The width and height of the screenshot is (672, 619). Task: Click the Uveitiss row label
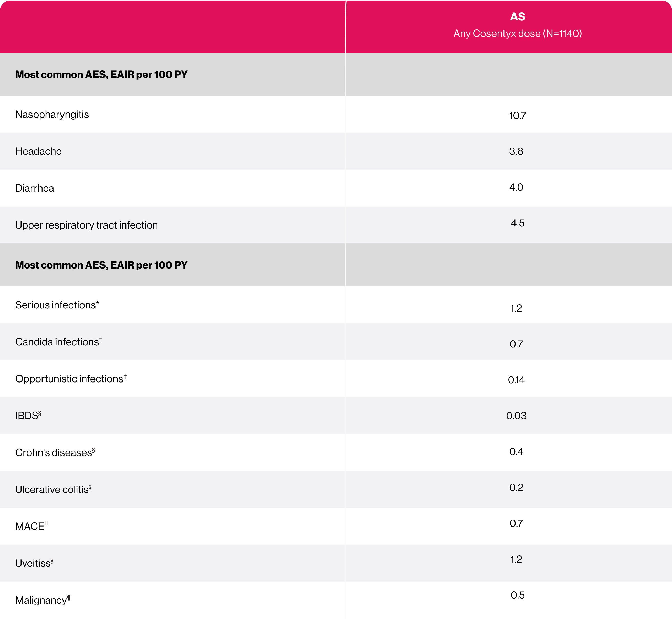pyautogui.click(x=34, y=563)
